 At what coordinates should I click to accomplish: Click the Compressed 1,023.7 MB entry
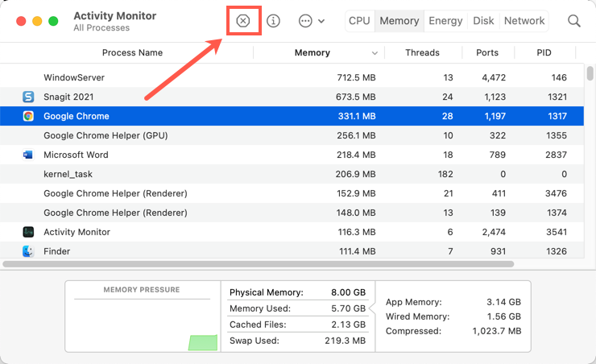tap(453, 331)
